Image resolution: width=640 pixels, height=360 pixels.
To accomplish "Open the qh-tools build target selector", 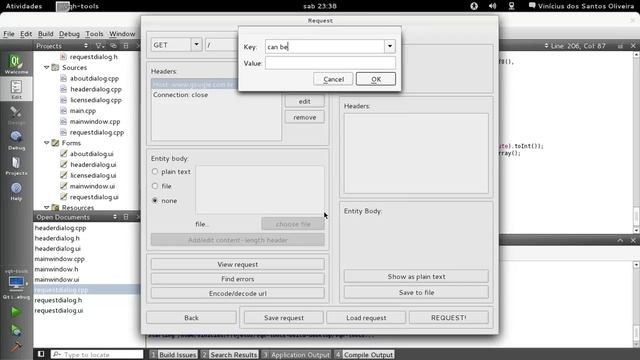I will pos(16,283).
